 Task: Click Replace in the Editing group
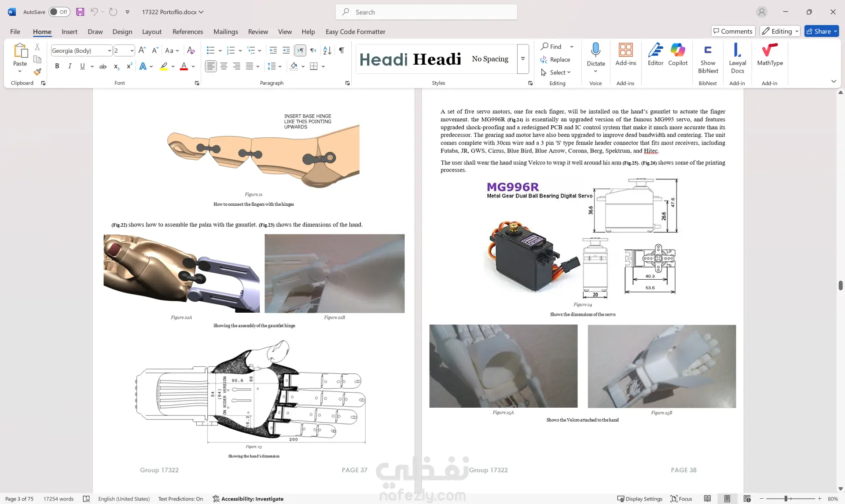pos(555,59)
